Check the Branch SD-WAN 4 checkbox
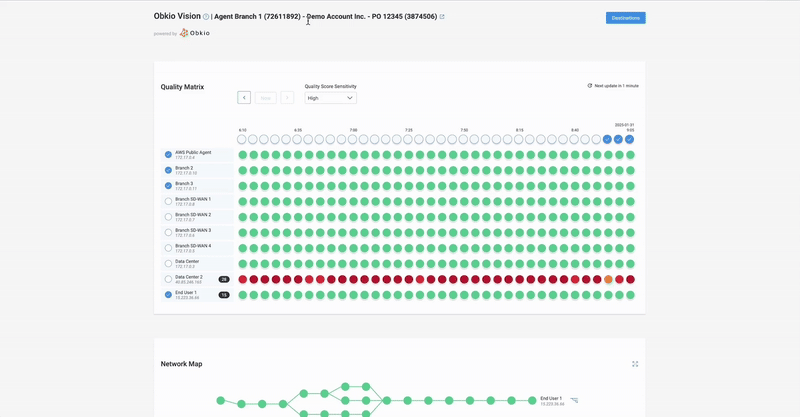800x417 pixels. 168,248
